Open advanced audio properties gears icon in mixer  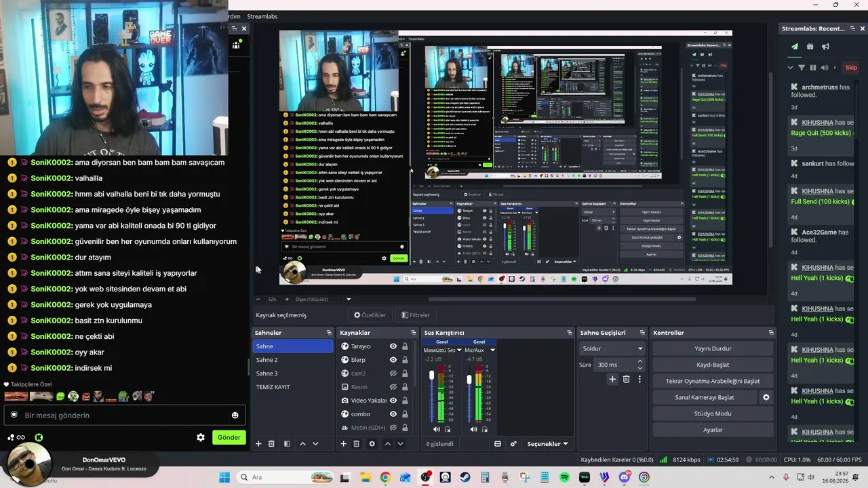(513, 444)
